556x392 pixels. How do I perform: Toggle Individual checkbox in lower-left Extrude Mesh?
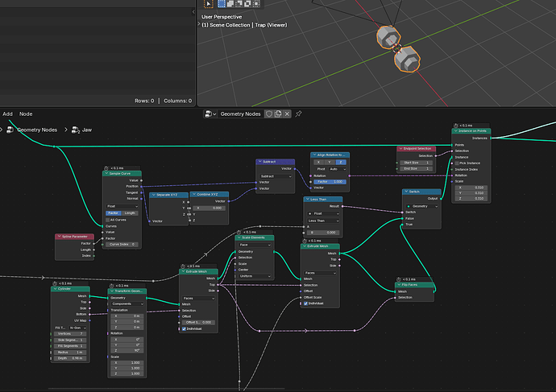click(x=184, y=329)
